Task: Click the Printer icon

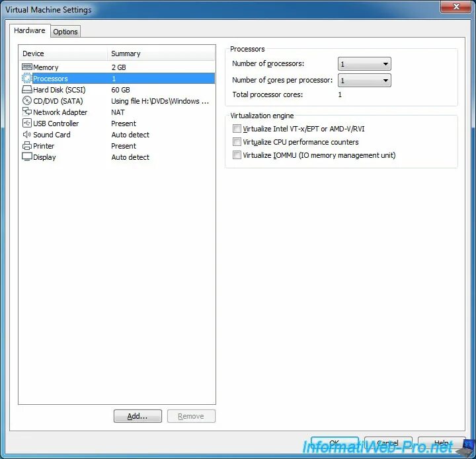Action: (26, 145)
